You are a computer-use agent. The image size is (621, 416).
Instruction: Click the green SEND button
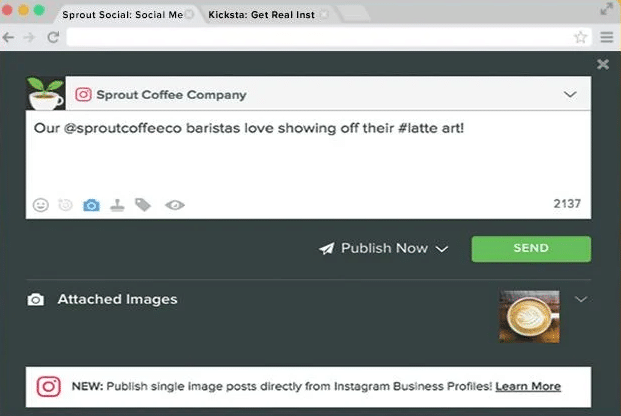tap(531, 249)
